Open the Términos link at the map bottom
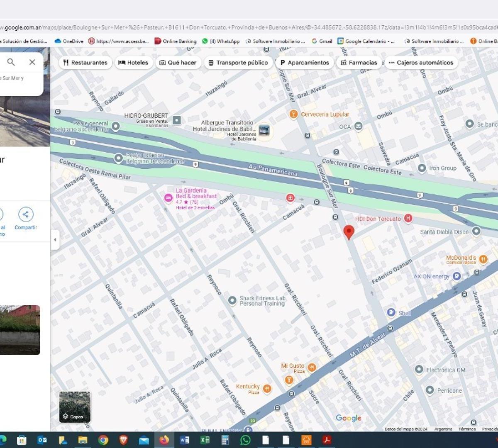The width and height of the screenshot is (498, 448). (x=467, y=429)
